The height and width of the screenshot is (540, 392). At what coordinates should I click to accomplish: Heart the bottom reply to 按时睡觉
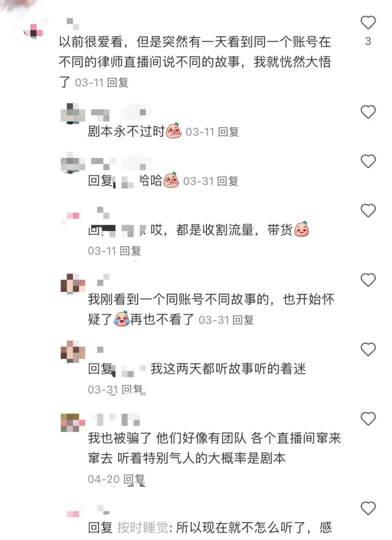pos(368,508)
